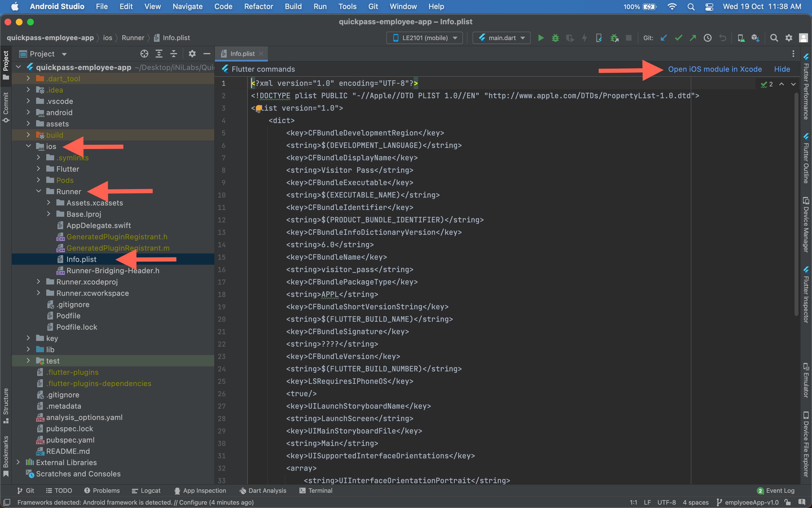
Task: Click the disabled Stop square button
Action: (x=629, y=38)
